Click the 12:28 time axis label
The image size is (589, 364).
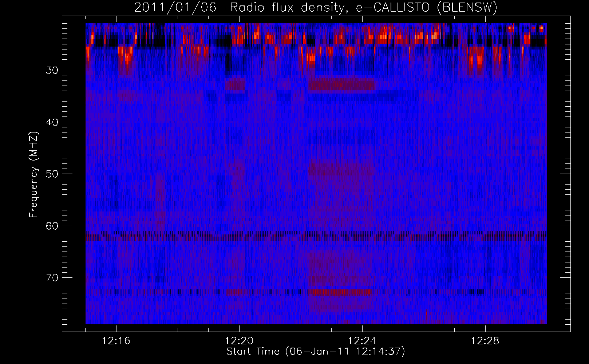click(x=485, y=341)
